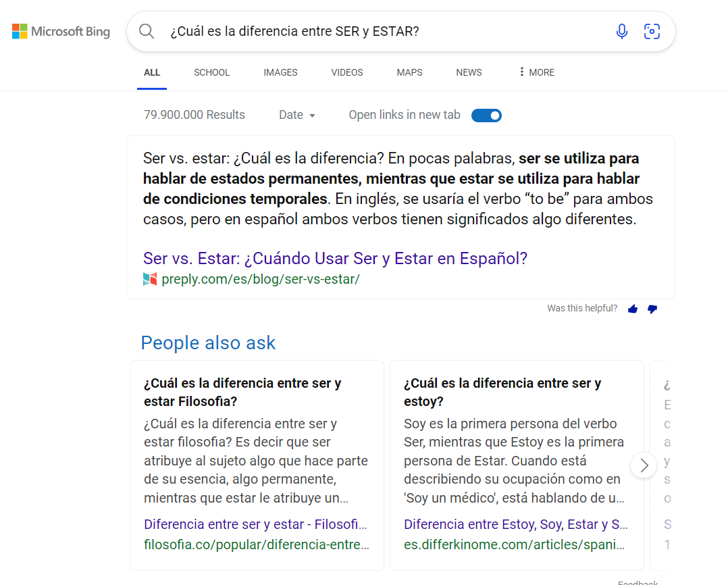Start voice search with microphone icon
The width and height of the screenshot is (728, 585).
pyautogui.click(x=622, y=31)
